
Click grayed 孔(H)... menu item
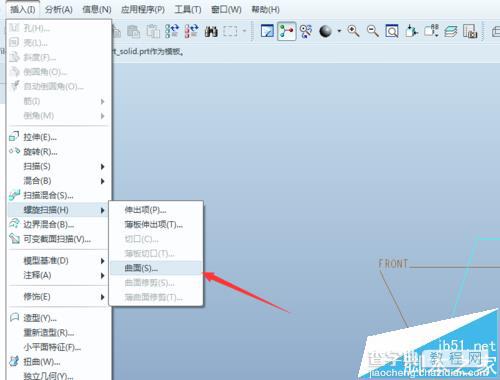(58, 28)
